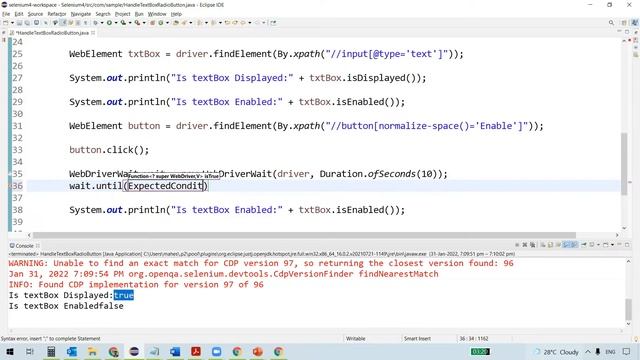Open the Calculator taskbar icon

tap(51, 351)
